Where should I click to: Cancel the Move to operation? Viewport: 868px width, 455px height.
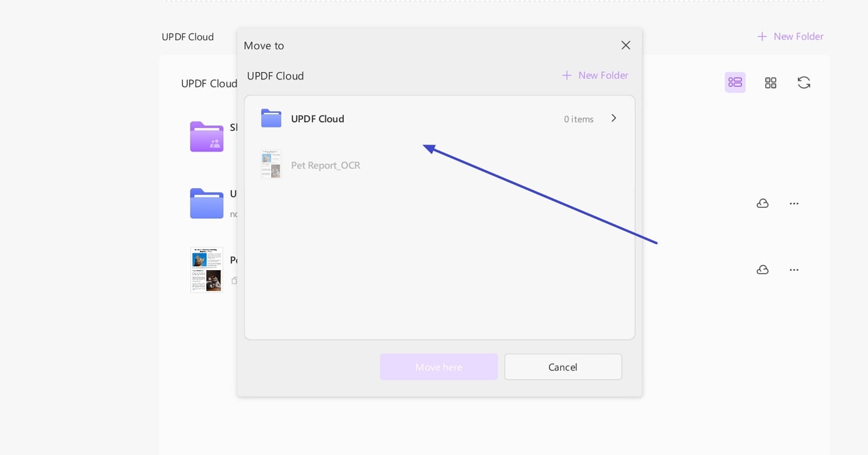click(563, 366)
